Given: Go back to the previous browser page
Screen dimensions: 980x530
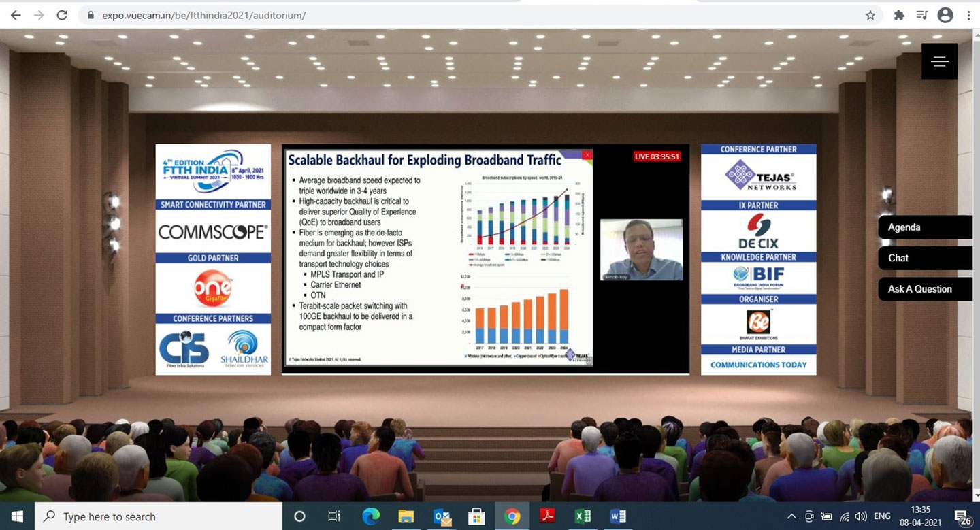Looking at the screenshot, I should [x=16, y=15].
